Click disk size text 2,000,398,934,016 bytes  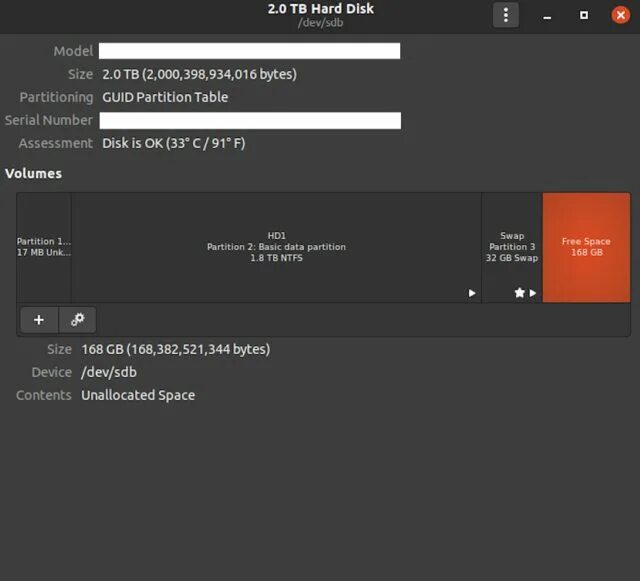pos(199,74)
